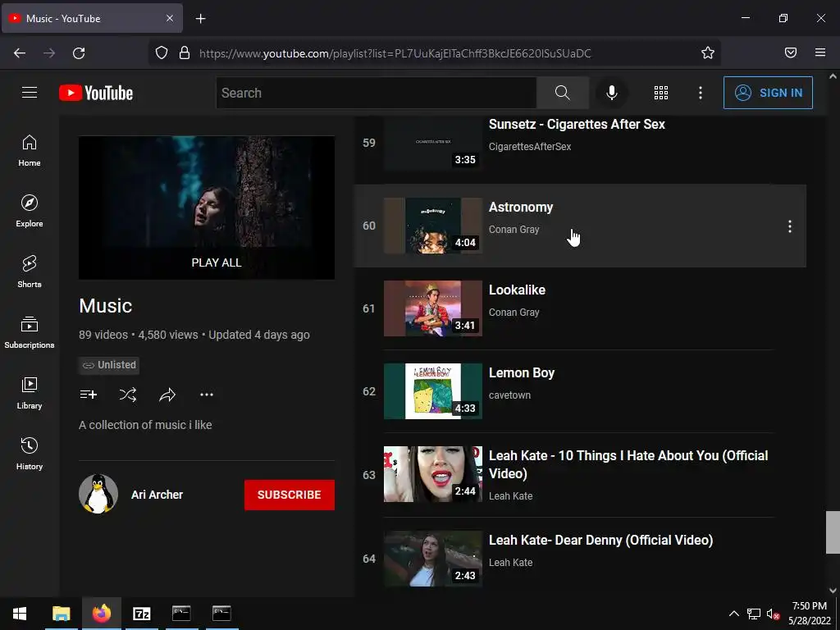Click Astronomy thumbnail
Image resolution: width=840 pixels, height=630 pixels.
(x=433, y=226)
